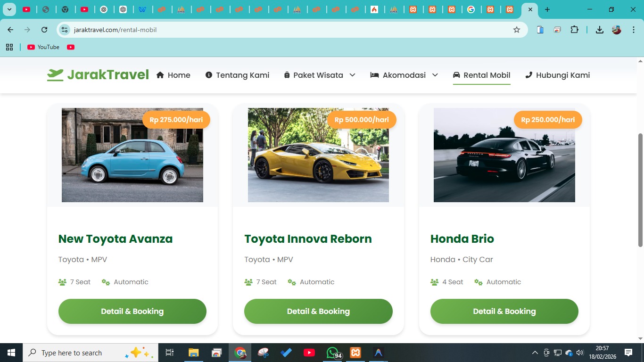644x362 pixels.
Task: Show hidden icons in the system tray
Action: [x=535, y=352]
